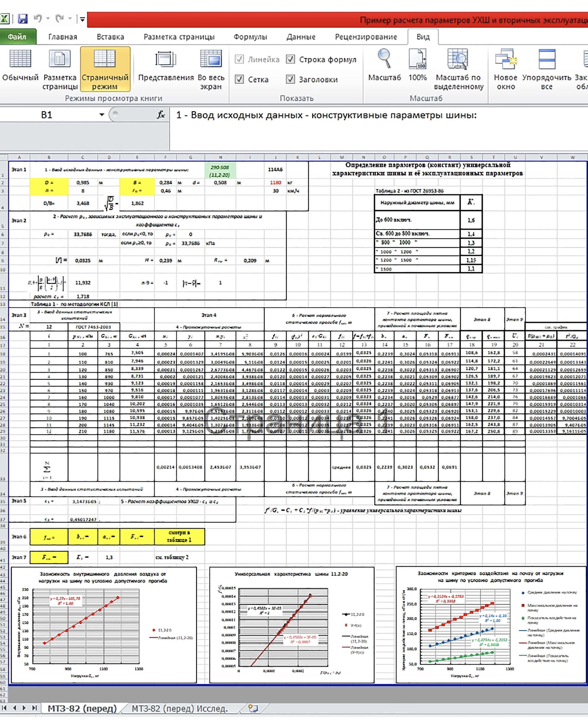Expand the Name Box dropdown arrow
Viewport: 588px width, 728px height.
point(102,115)
